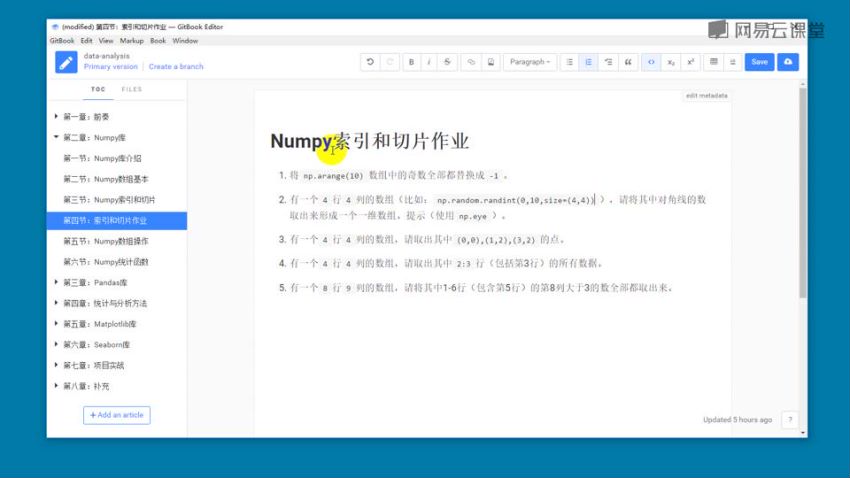The height and width of the screenshot is (478, 850).
Task: Toggle the ordered numbered list
Action: 589,62
